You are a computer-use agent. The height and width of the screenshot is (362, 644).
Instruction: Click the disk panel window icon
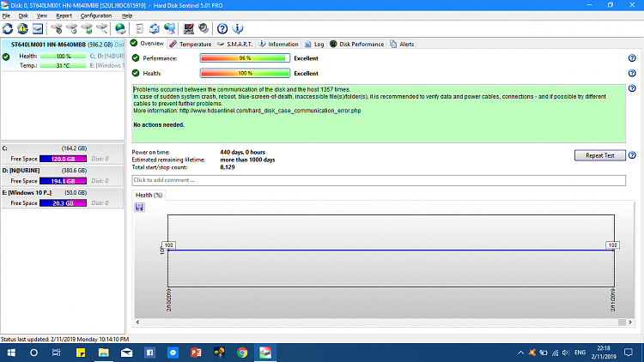coord(38,28)
